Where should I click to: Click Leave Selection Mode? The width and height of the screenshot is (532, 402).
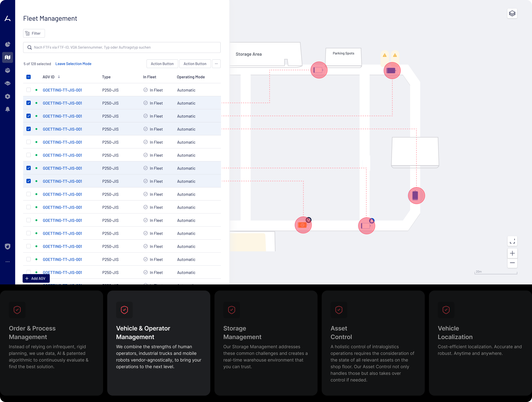click(x=73, y=63)
